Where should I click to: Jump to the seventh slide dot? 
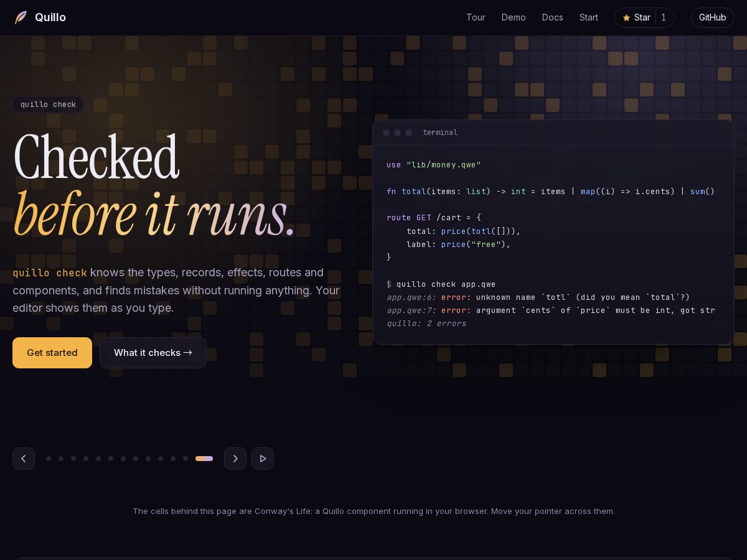[123, 459]
